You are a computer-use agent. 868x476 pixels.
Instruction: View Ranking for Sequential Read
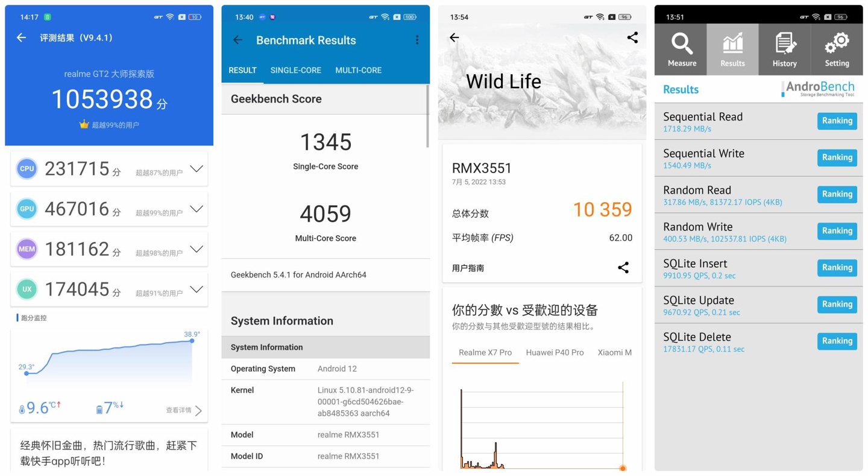pyautogui.click(x=837, y=121)
